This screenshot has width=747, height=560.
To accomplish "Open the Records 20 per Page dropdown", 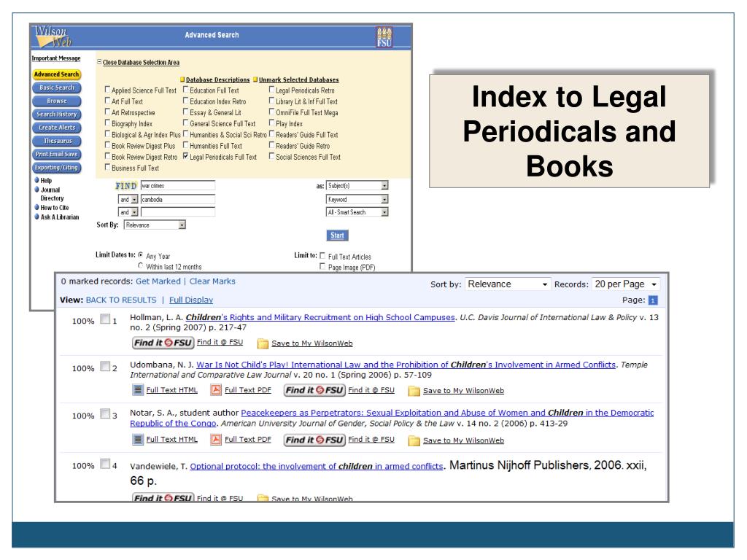I will [626, 284].
